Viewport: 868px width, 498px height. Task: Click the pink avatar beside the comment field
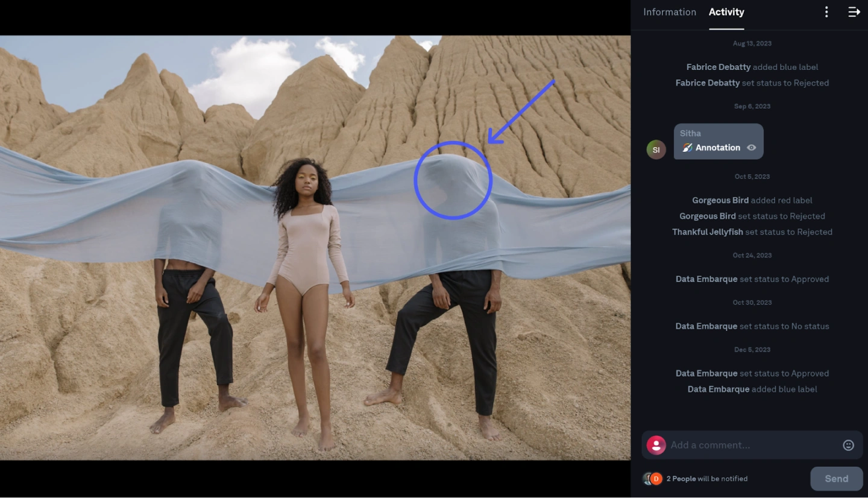656,445
